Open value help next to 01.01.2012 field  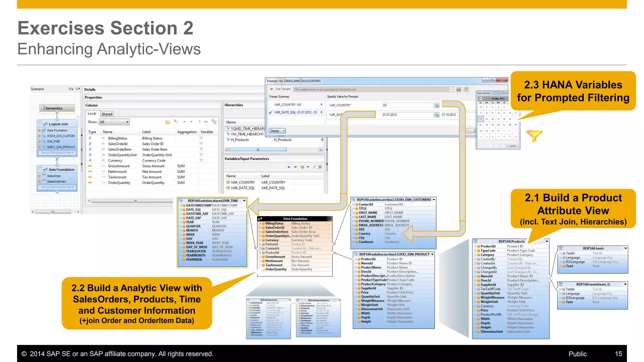point(437,115)
